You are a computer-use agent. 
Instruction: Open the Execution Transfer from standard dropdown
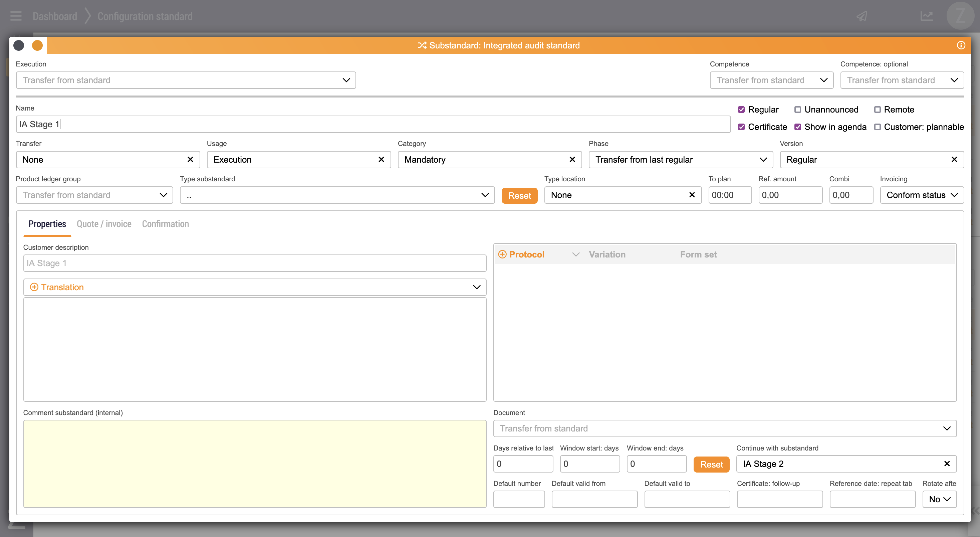tap(186, 80)
